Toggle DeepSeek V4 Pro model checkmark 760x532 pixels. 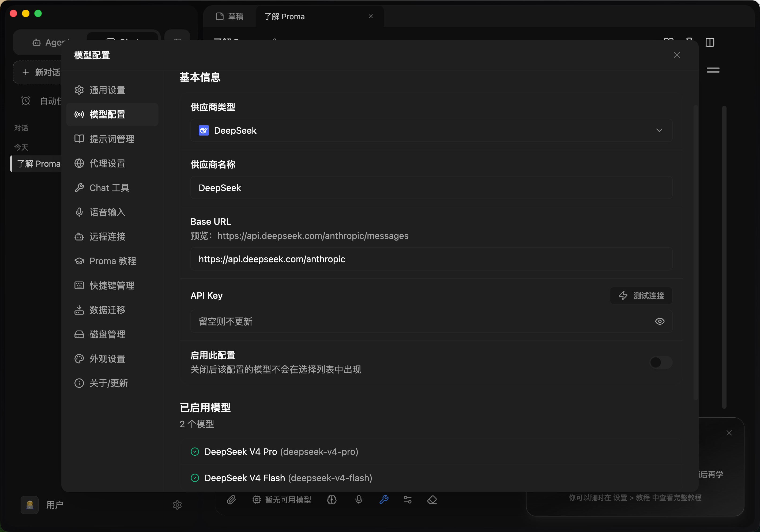pos(195,452)
